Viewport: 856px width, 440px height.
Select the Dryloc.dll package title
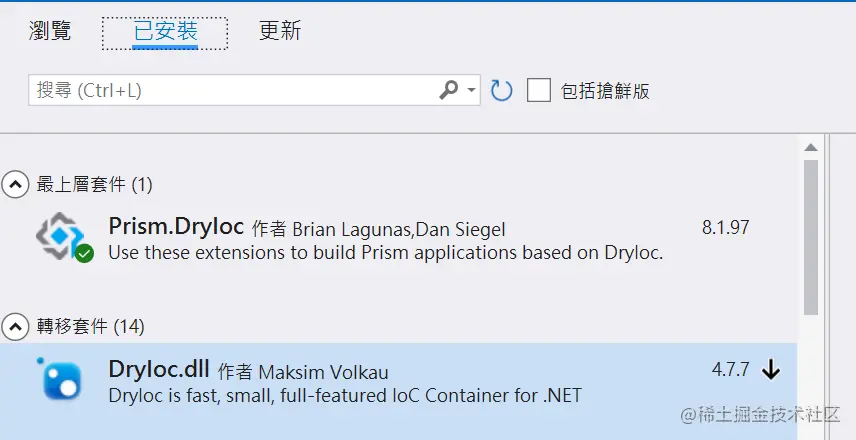[x=158, y=370]
